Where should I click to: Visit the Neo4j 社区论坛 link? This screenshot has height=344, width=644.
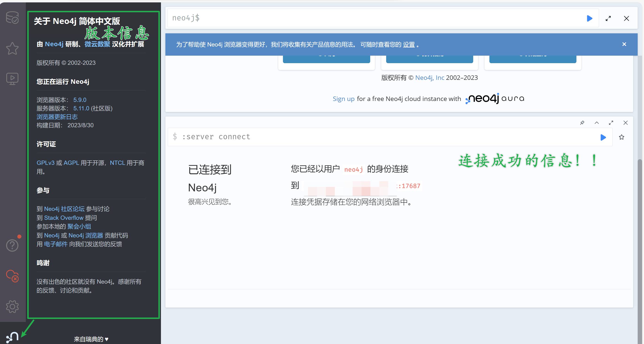pyautogui.click(x=64, y=209)
